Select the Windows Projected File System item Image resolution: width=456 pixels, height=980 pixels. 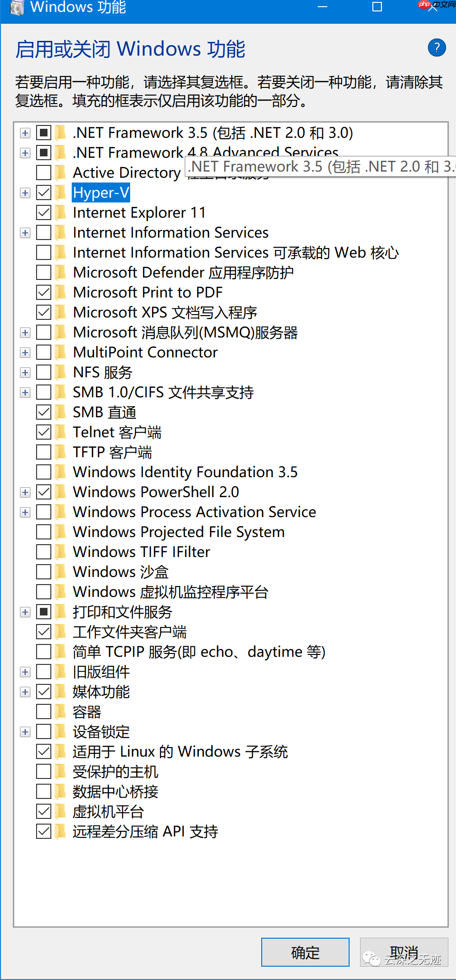[179, 532]
